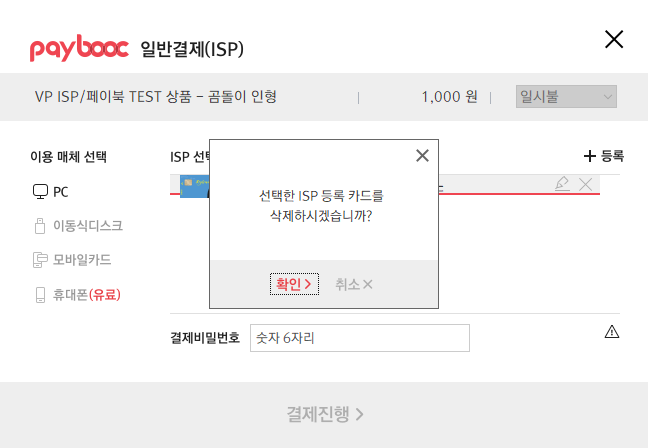Confirm deletion with 확인 button
The width and height of the screenshot is (648, 448).
click(x=294, y=284)
